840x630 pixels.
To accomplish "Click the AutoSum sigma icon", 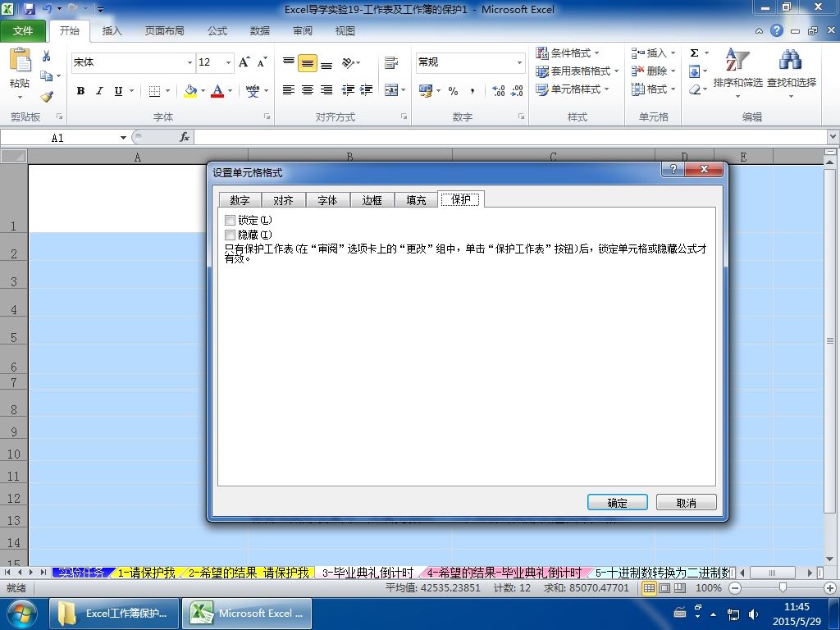I will click(x=694, y=53).
